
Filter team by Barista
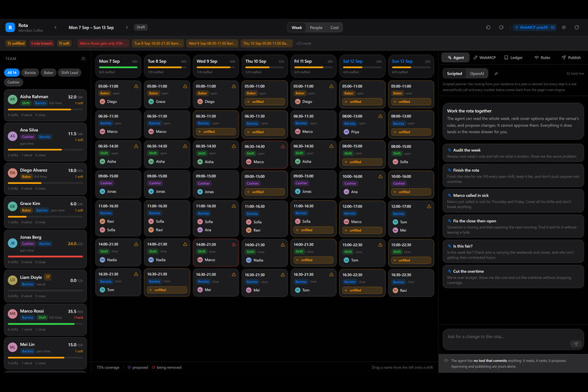[x=30, y=72]
